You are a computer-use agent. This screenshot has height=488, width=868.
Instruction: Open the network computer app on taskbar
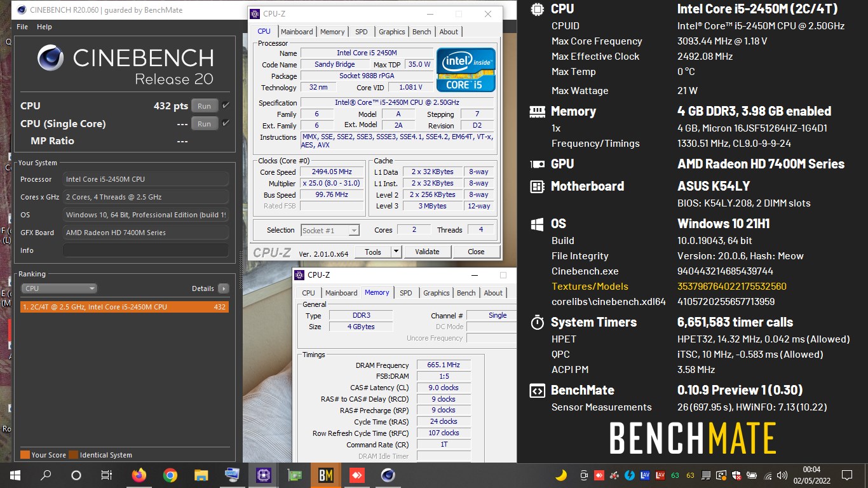[x=232, y=475]
